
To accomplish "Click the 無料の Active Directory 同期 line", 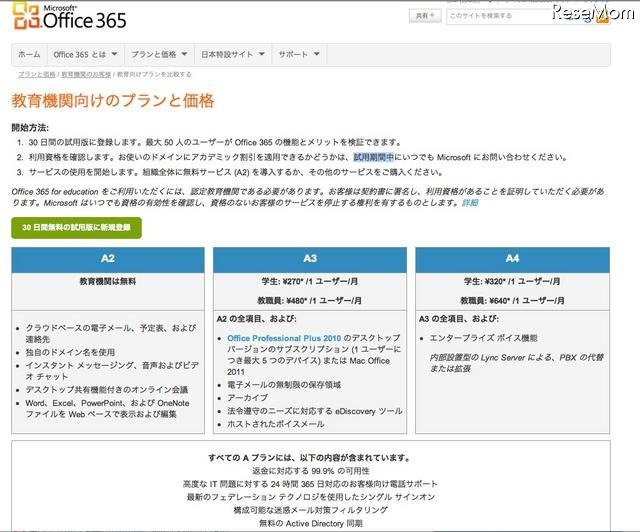I will pos(311,523).
